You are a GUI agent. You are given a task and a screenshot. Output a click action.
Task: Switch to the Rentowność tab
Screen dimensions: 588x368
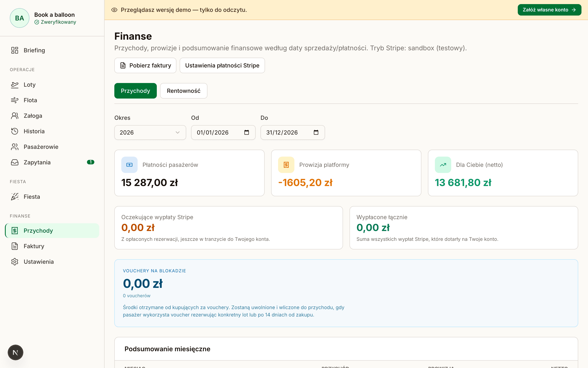184,91
